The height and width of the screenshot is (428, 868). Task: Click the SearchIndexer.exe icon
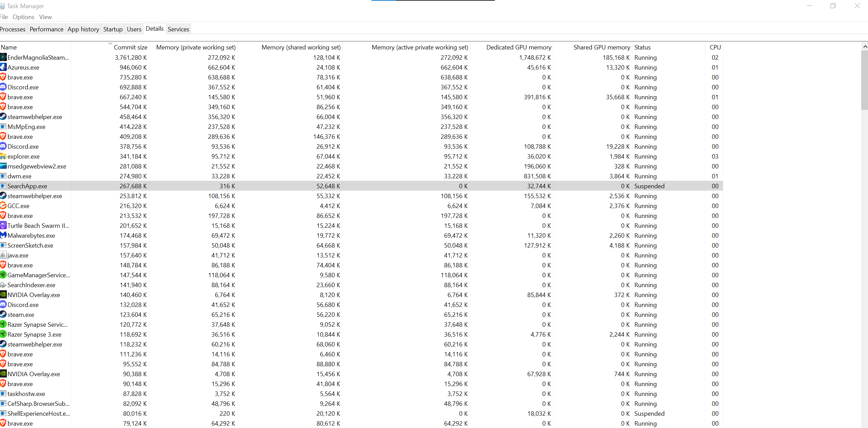pos(3,285)
